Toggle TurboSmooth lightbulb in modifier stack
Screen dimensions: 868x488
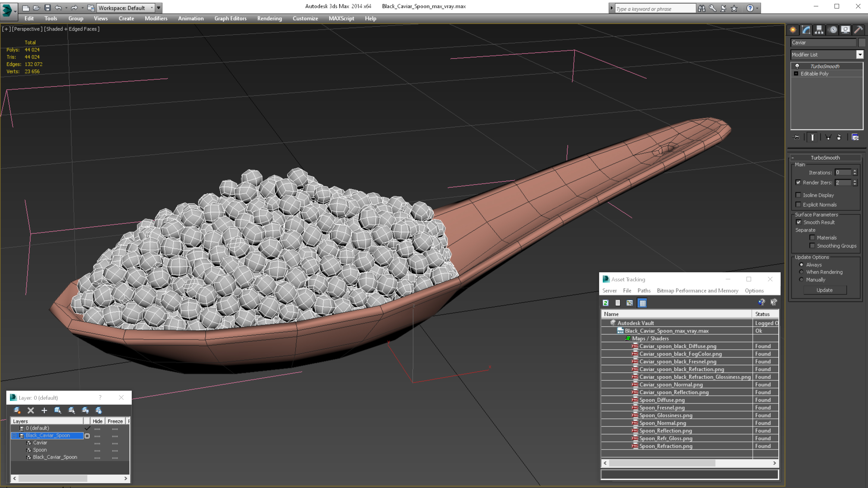point(797,66)
